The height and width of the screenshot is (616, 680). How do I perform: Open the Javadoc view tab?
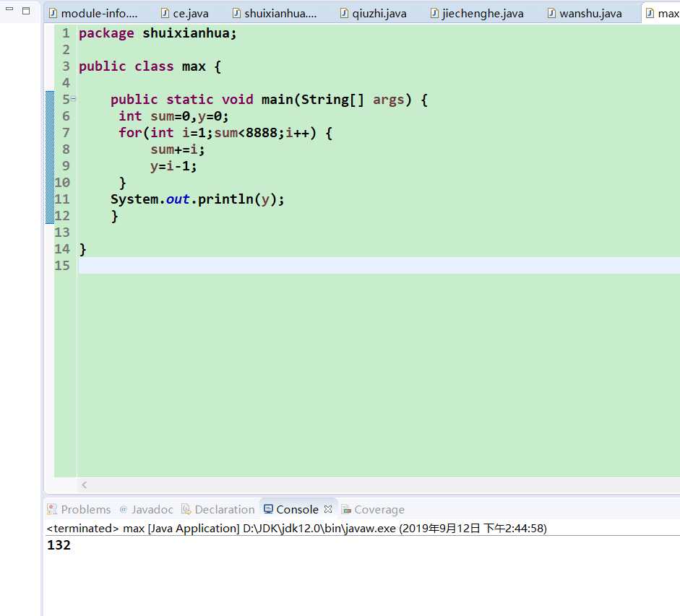(146, 509)
